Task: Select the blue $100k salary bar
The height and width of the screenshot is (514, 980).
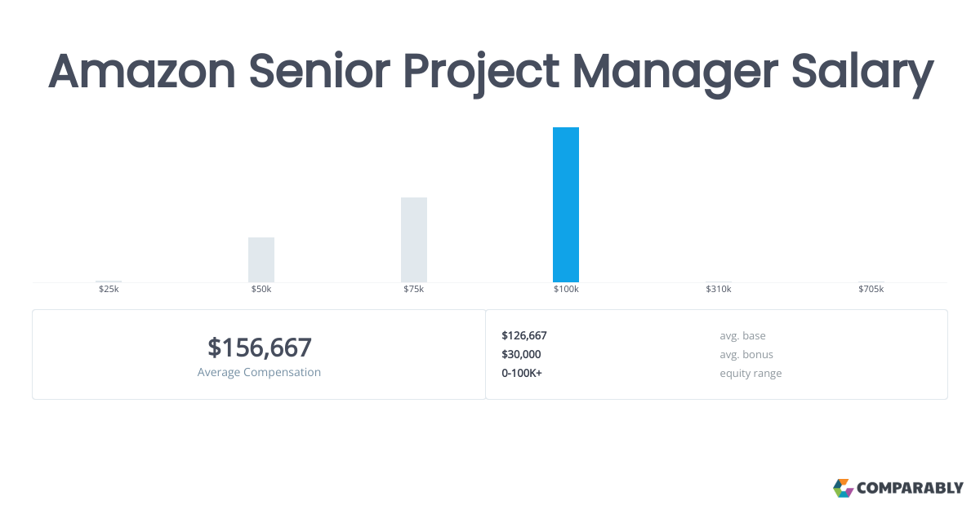Action: [566, 205]
